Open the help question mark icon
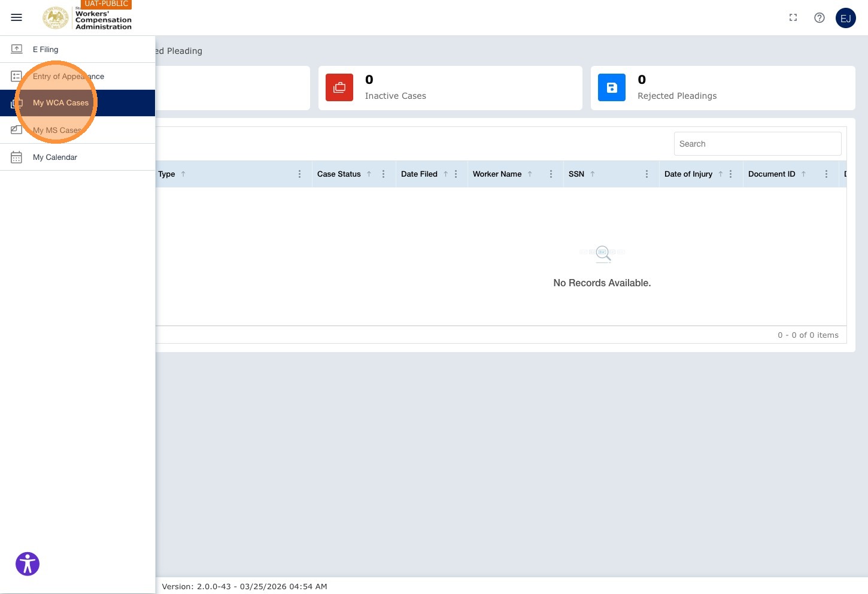This screenshot has width=868, height=594. click(820, 18)
